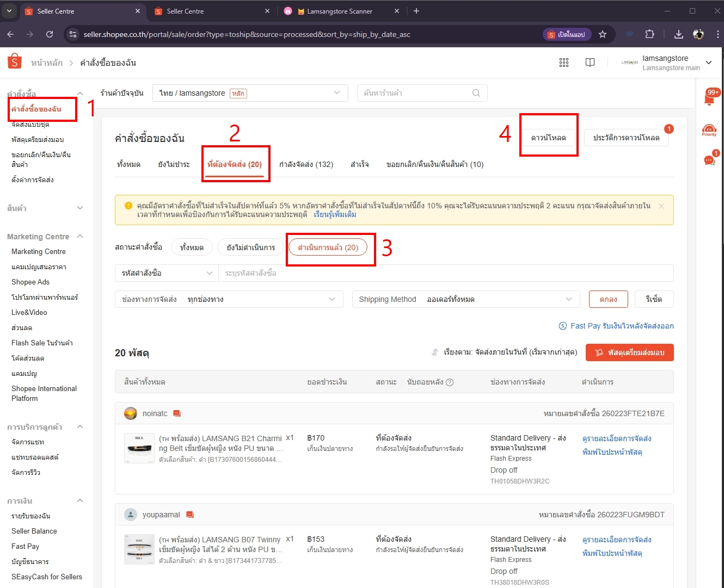The height and width of the screenshot is (588, 724).
Task: Open the รหัสคำสั่งซื้อ search type dropdown
Action: pos(167,273)
